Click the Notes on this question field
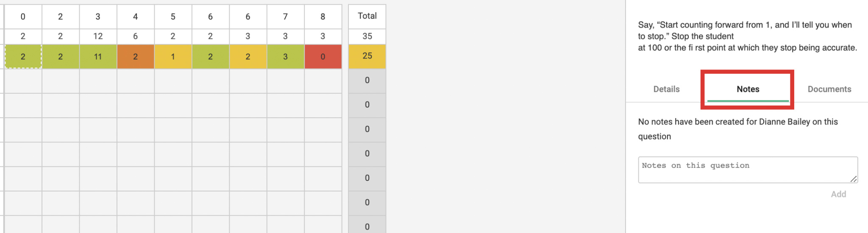Image resolution: width=868 pixels, height=233 pixels. pyautogui.click(x=748, y=170)
